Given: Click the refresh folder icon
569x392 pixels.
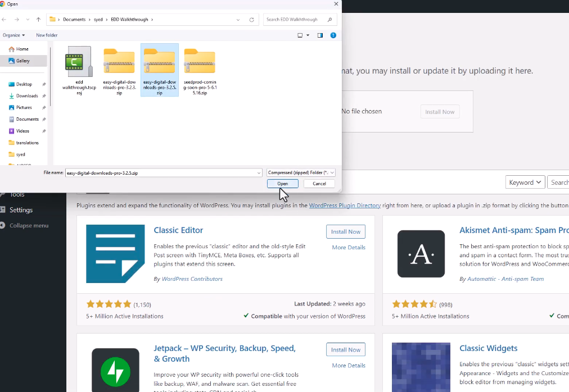Looking at the screenshot, I should 252,20.
